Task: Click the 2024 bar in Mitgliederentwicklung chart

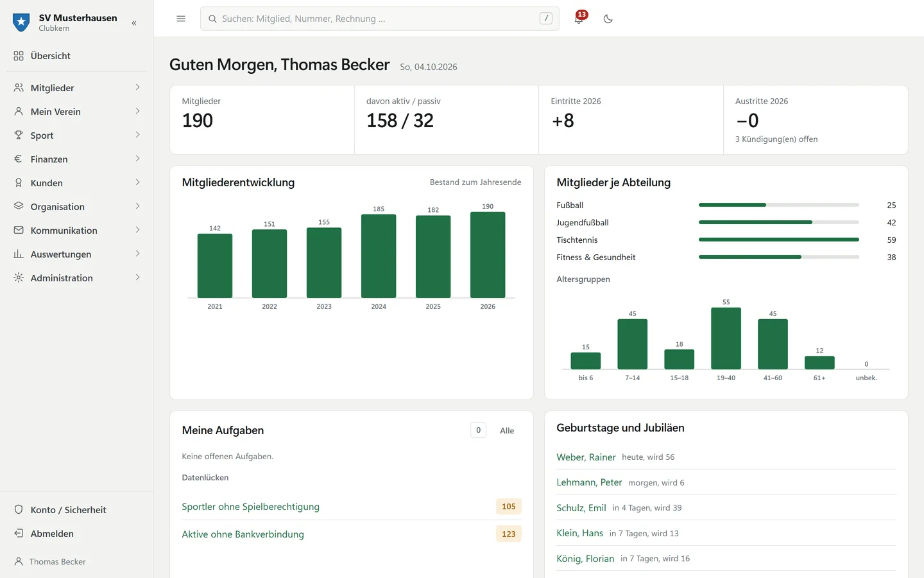Action: 379,256
